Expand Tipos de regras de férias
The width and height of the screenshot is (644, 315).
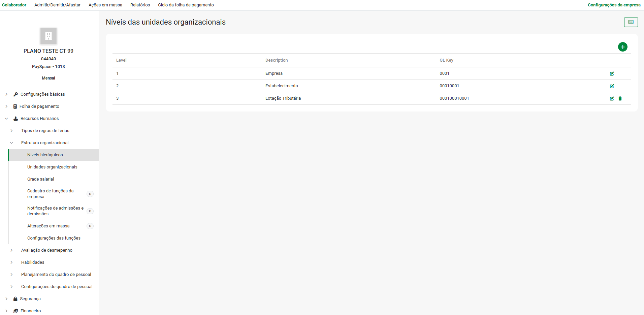click(x=11, y=131)
